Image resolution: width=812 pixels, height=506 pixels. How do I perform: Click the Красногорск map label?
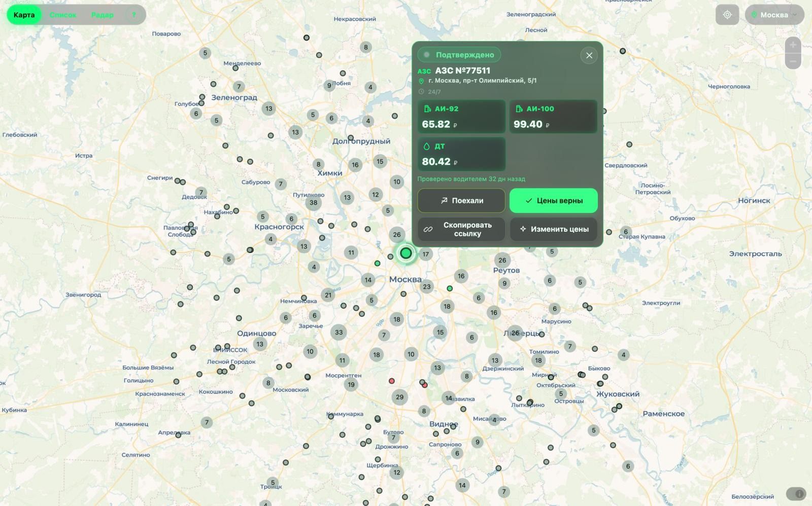(279, 227)
